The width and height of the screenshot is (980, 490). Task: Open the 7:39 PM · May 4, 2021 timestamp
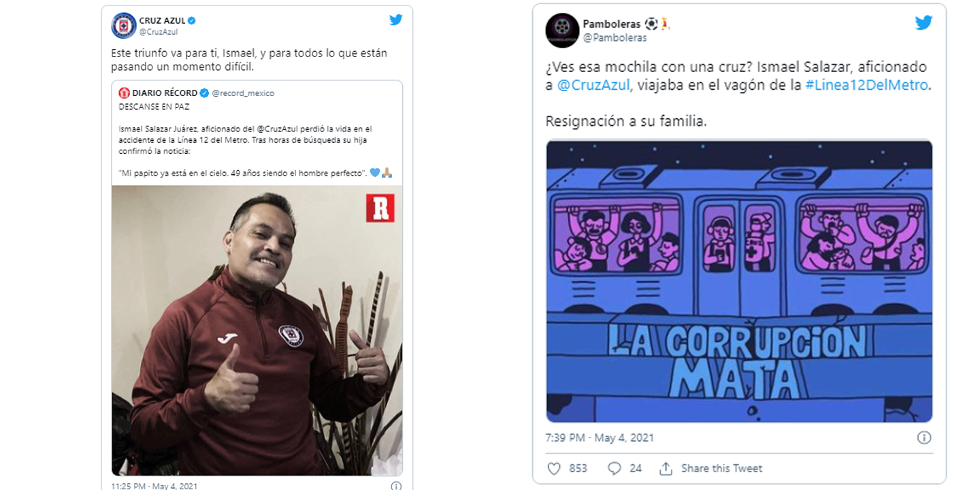pos(600,438)
